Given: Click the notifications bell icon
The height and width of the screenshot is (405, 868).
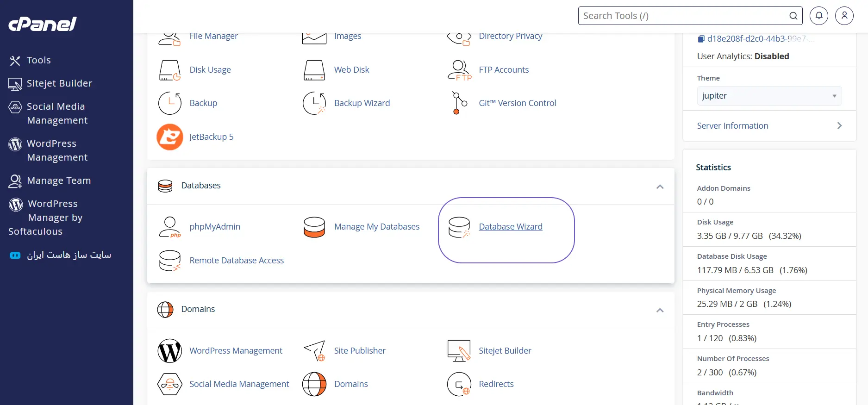Looking at the screenshot, I should click(819, 16).
